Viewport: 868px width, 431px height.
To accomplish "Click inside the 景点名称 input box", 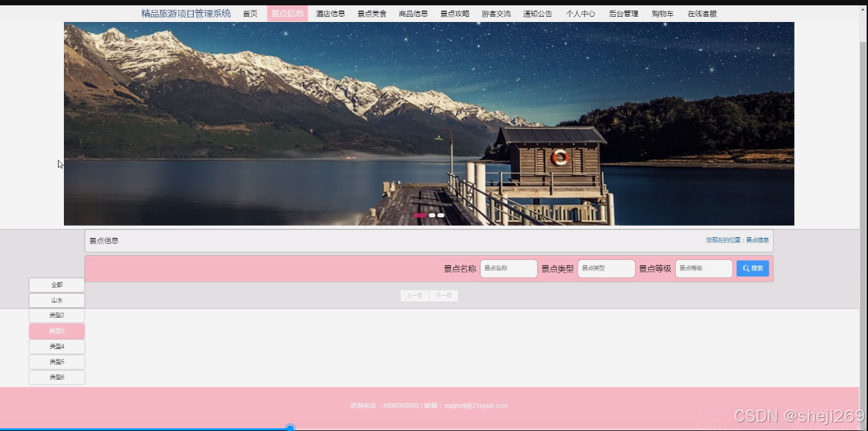I will [x=508, y=268].
